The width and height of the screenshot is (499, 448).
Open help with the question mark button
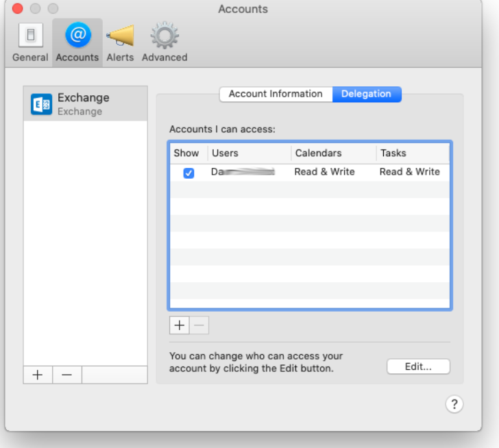pyautogui.click(x=454, y=404)
